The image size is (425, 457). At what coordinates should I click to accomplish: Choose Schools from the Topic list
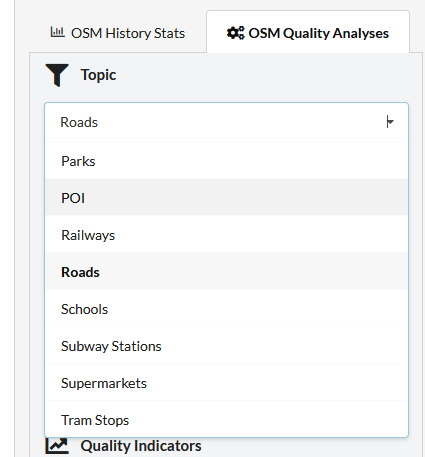(x=226, y=309)
